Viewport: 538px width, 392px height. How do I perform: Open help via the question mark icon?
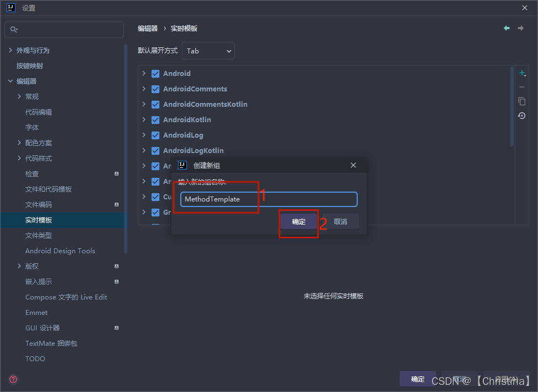[x=13, y=379]
